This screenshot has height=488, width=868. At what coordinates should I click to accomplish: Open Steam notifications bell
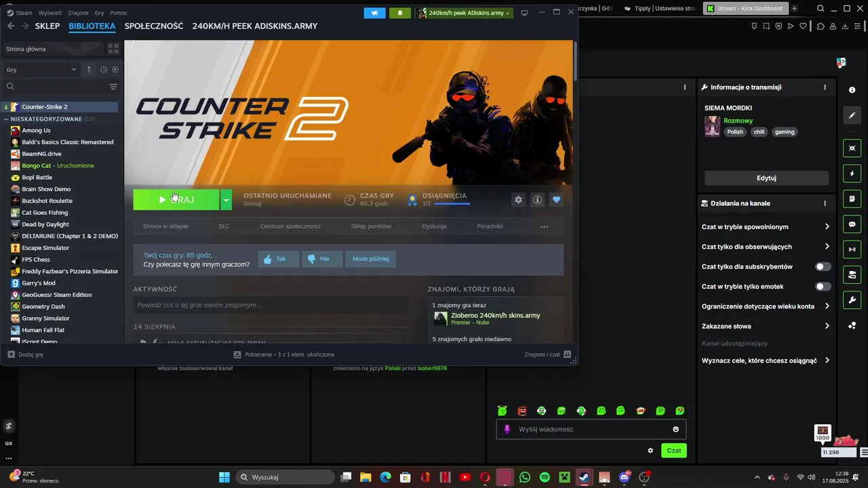point(400,13)
